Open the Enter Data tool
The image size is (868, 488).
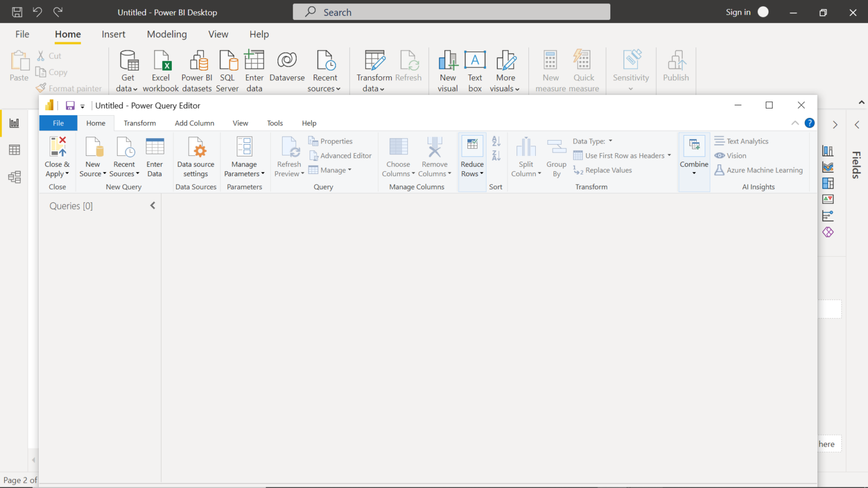tap(154, 156)
